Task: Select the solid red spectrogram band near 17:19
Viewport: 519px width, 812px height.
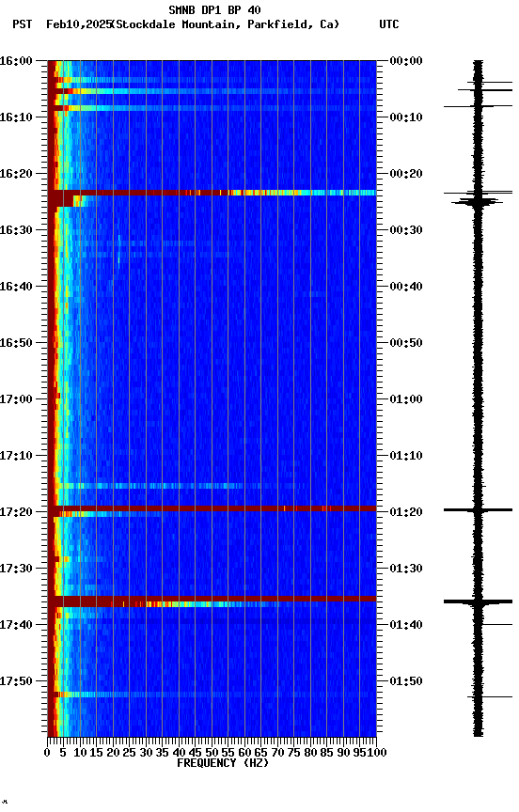Action: pos(212,508)
